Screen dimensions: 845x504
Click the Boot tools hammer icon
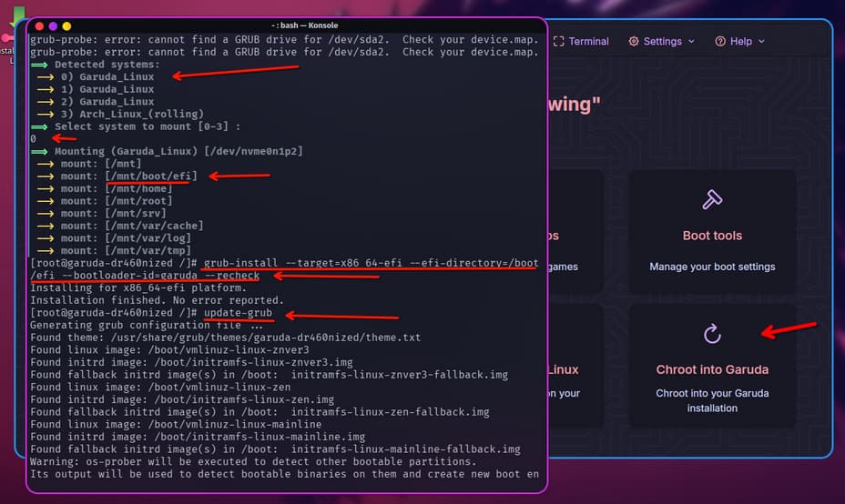pos(712,200)
